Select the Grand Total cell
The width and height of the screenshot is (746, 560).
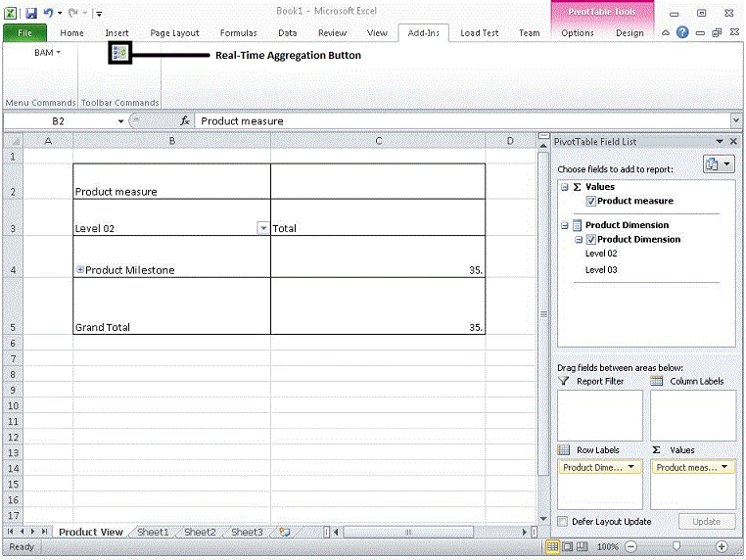point(171,305)
